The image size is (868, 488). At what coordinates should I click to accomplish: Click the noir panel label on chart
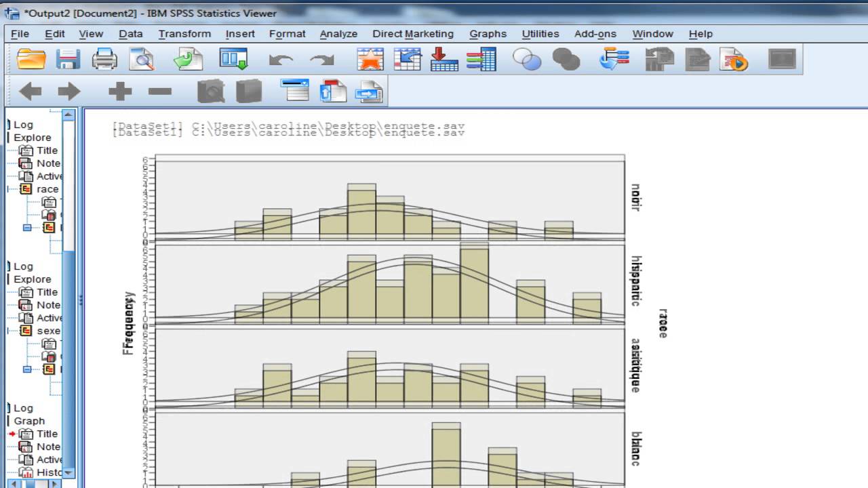coord(635,197)
